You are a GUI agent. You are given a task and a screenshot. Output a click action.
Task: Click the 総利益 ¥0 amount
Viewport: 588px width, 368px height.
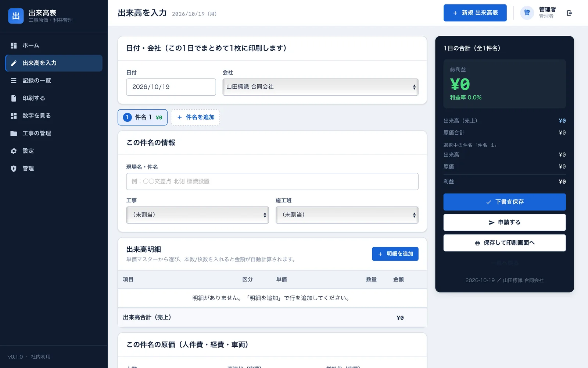tap(460, 84)
